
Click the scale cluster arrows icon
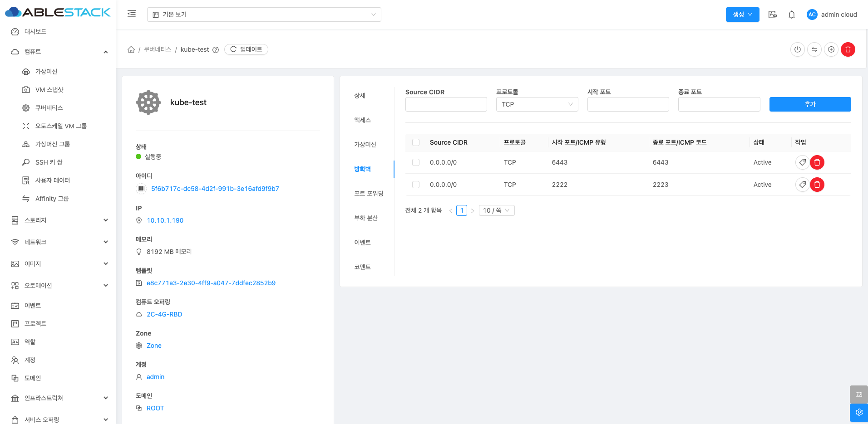click(814, 49)
